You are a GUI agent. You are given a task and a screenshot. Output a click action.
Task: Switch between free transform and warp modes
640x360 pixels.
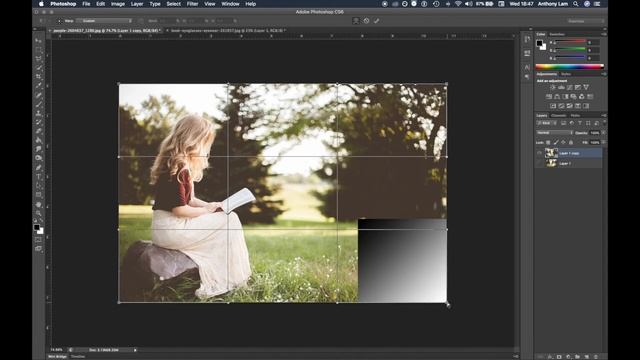tap(356, 21)
